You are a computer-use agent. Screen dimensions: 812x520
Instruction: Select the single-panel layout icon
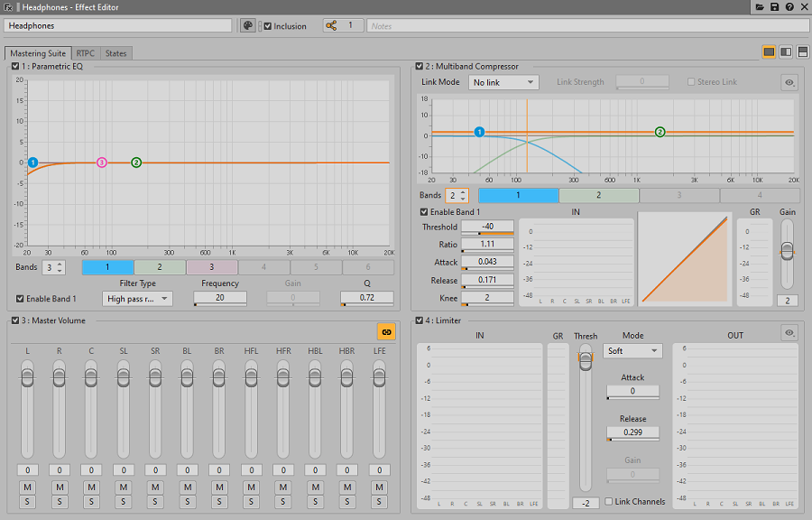click(770, 52)
